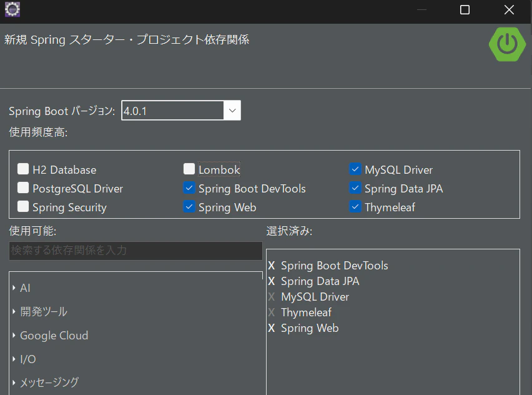
Task: Click the dependency search input field
Action: pyautogui.click(x=135, y=251)
